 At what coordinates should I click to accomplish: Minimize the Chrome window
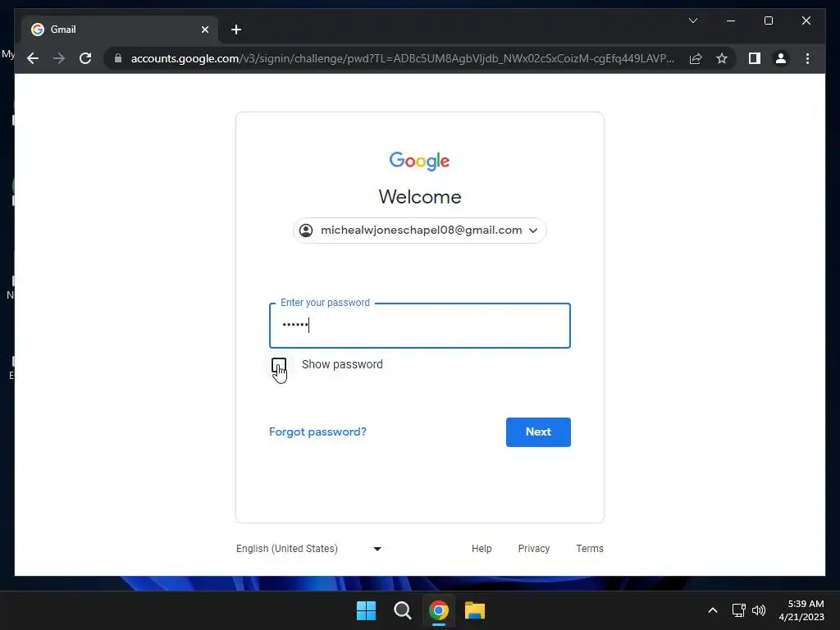click(731, 21)
